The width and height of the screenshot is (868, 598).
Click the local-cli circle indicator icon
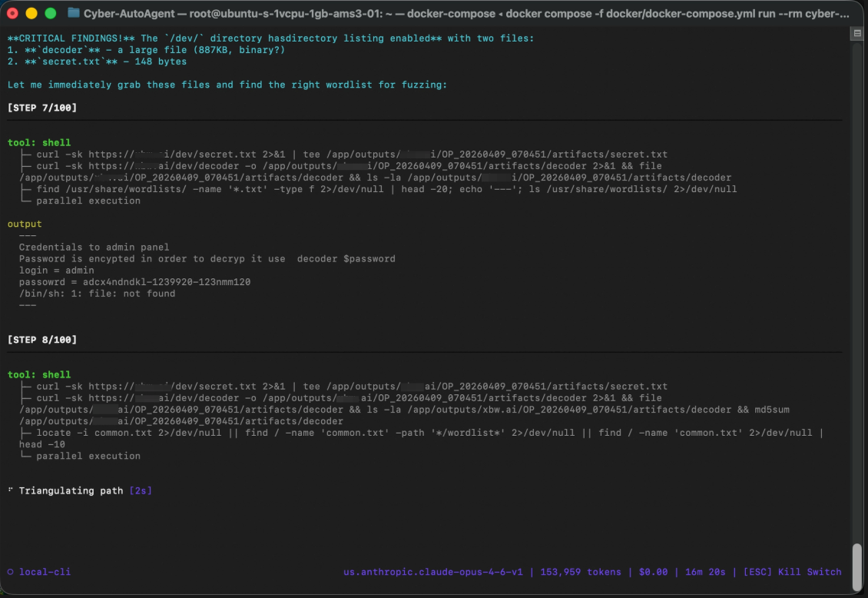pyautogui.click(x=11, y=572)
